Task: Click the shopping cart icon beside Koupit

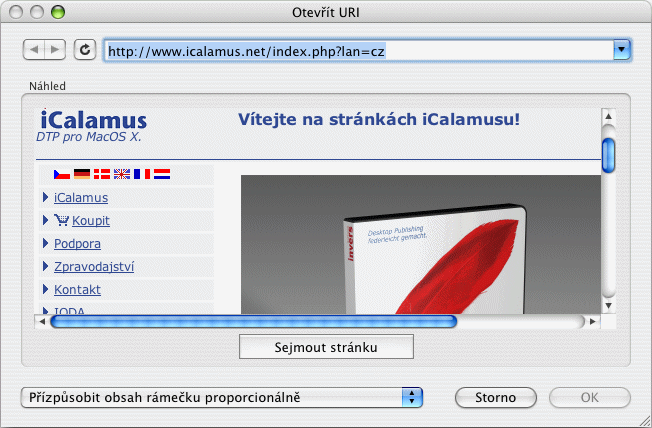Action: tap(62, 220)
